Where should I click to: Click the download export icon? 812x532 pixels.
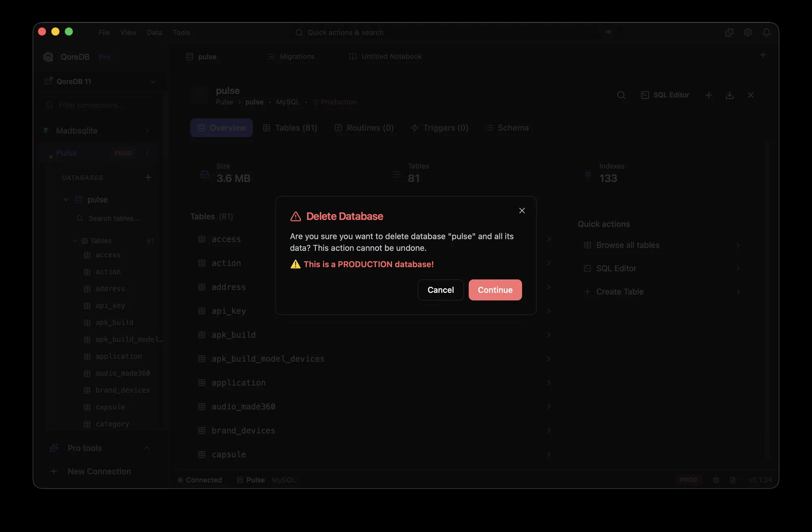(730, 95)
